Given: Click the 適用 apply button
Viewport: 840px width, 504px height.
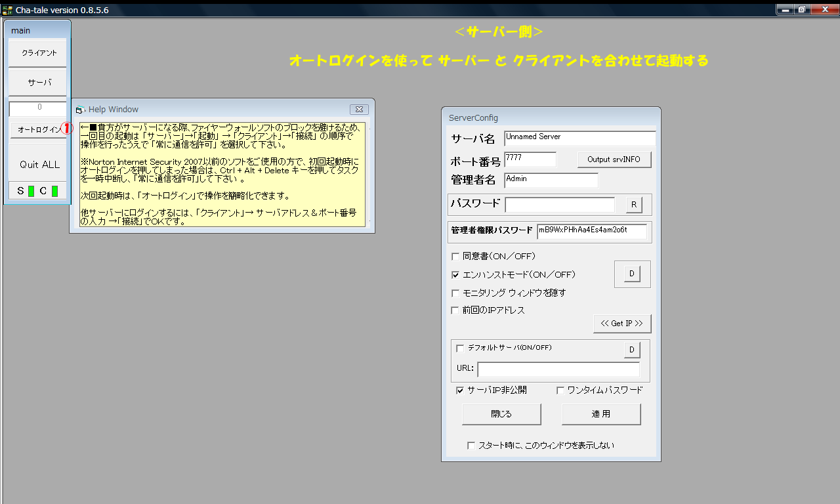Looking at the screenshot, I should pyautogui.click(x=600, y=414).
